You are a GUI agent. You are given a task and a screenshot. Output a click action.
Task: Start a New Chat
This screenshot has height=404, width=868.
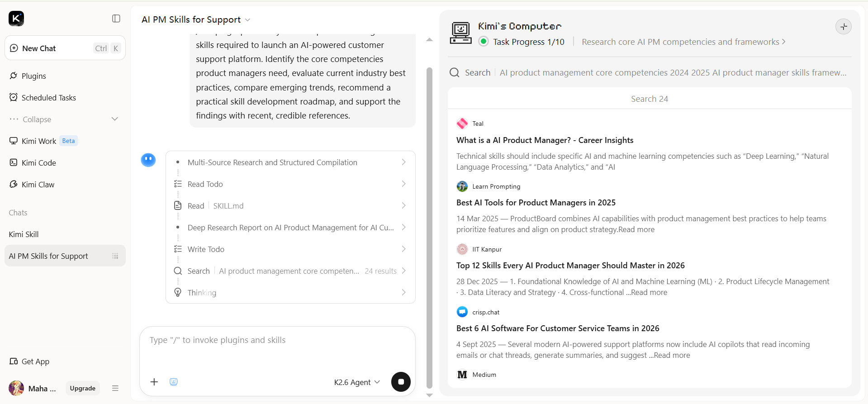(65, 48)
